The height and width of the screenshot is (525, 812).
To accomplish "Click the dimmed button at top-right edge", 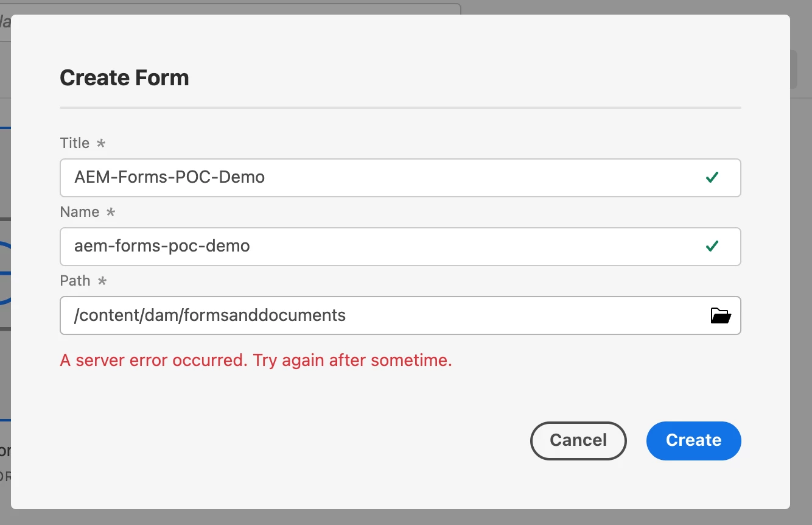I will (x=794, y=69).
